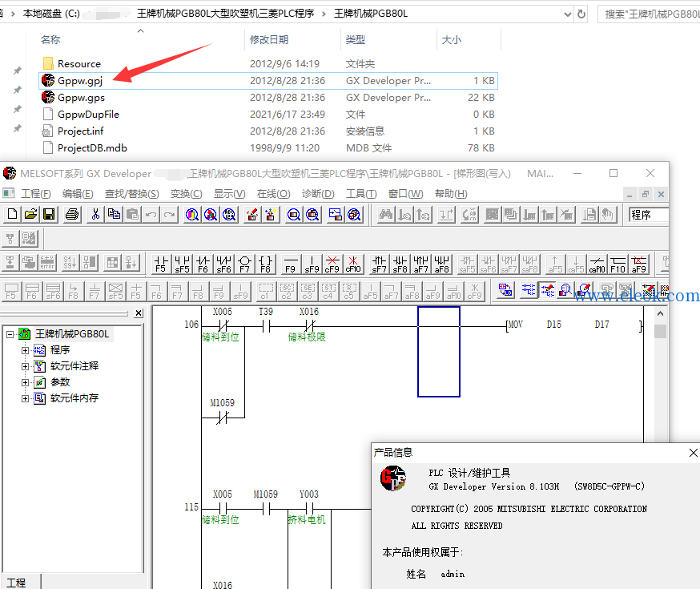Viewport: 700px width, 589px height.
Task: Sort Explorer files by 类型 column header
Action: coord(356,40)
